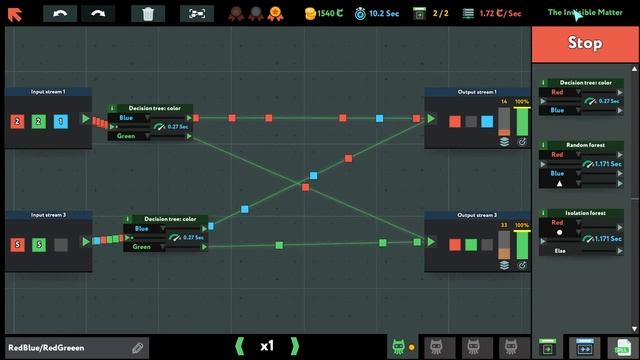This screenshot has width=640, height=360.
Task: Click the orange back arrow icon
Action: coord(15,14)
